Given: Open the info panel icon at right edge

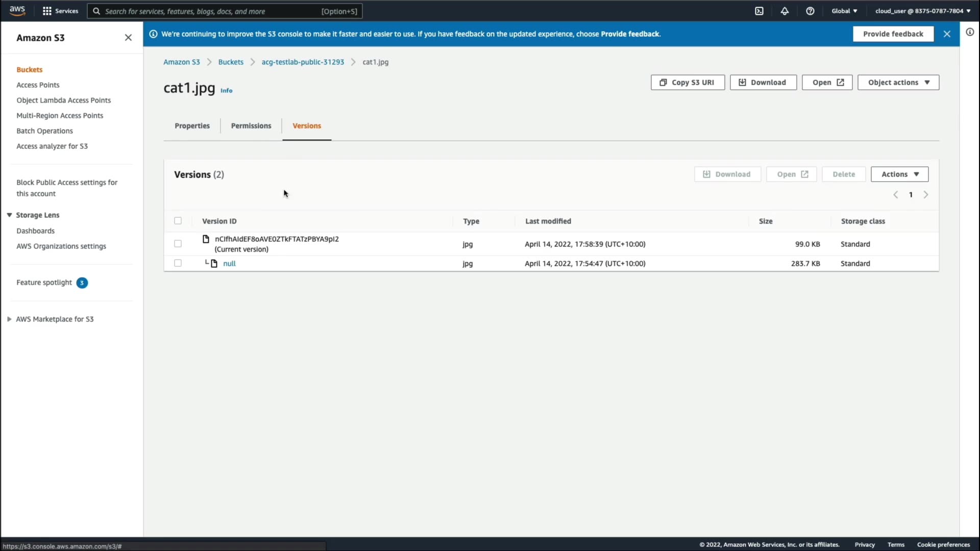Looking at the screenshot, I should (x=970, y=32).
